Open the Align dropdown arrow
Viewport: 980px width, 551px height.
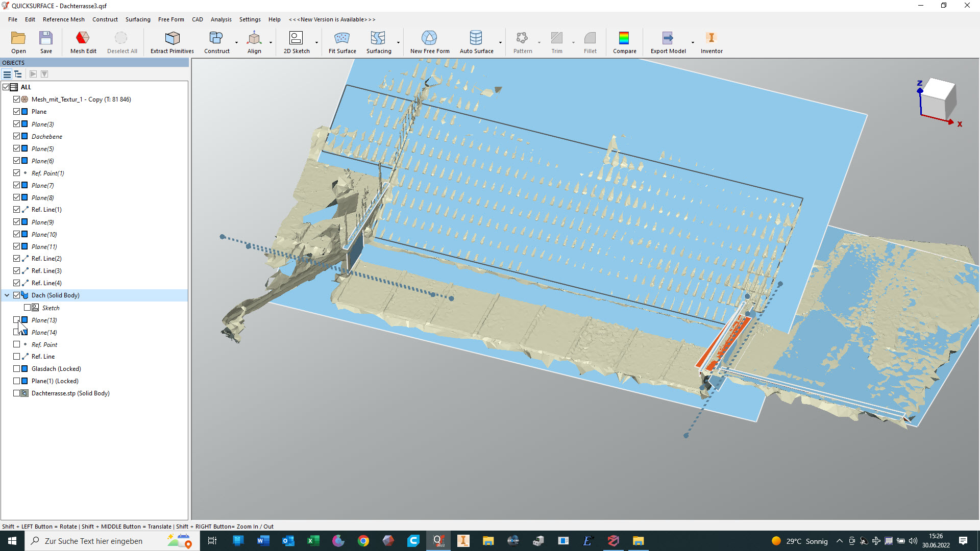pos(271,43)
